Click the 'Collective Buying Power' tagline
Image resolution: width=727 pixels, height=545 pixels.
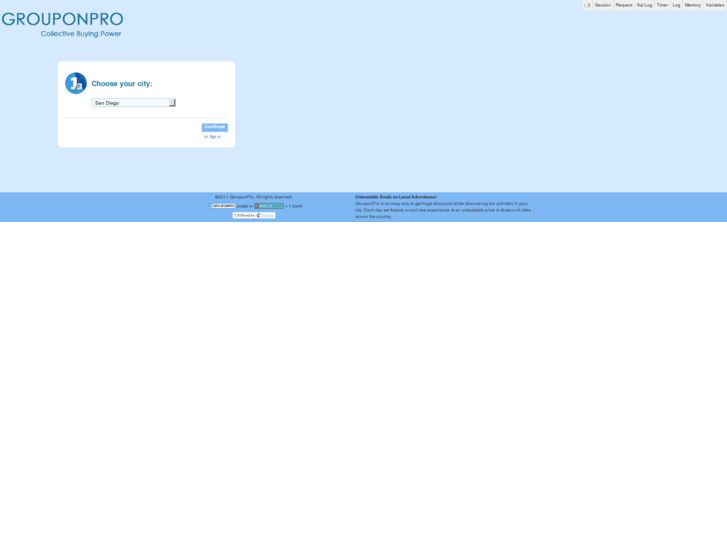[81, 34]
